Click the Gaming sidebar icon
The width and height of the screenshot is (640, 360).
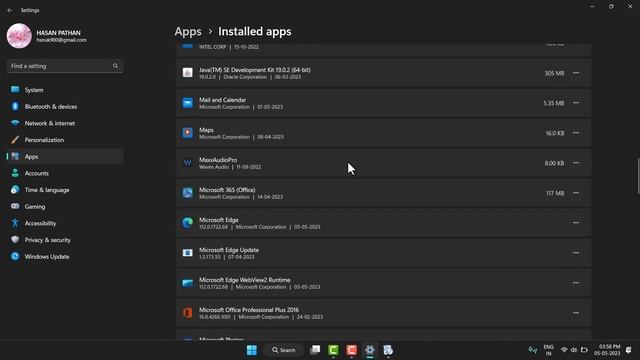pos(15,206)
